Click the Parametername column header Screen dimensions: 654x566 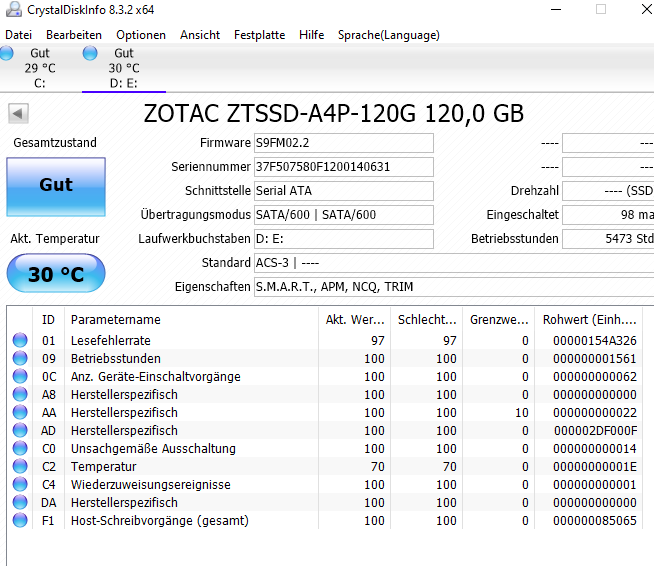coord(191,319)
